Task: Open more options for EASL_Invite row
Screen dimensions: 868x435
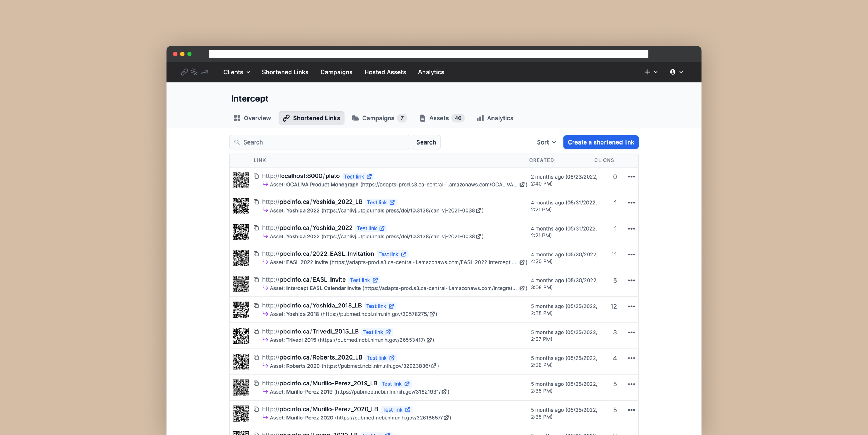Action: [631, 280]
